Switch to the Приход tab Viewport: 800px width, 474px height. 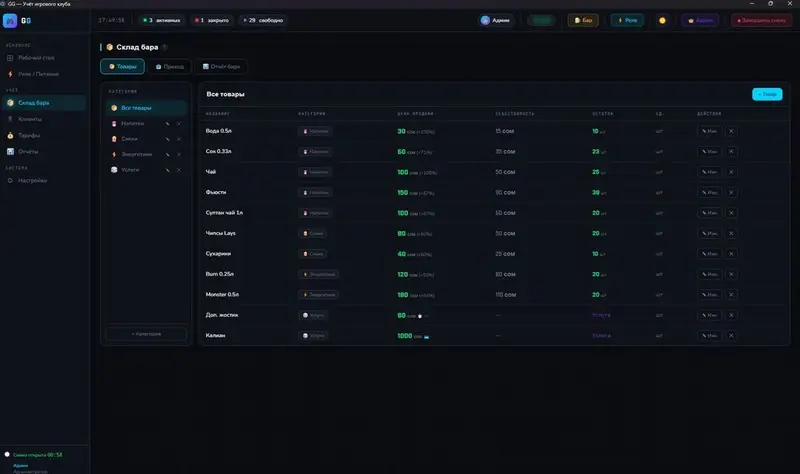click(x=169, y=66)
